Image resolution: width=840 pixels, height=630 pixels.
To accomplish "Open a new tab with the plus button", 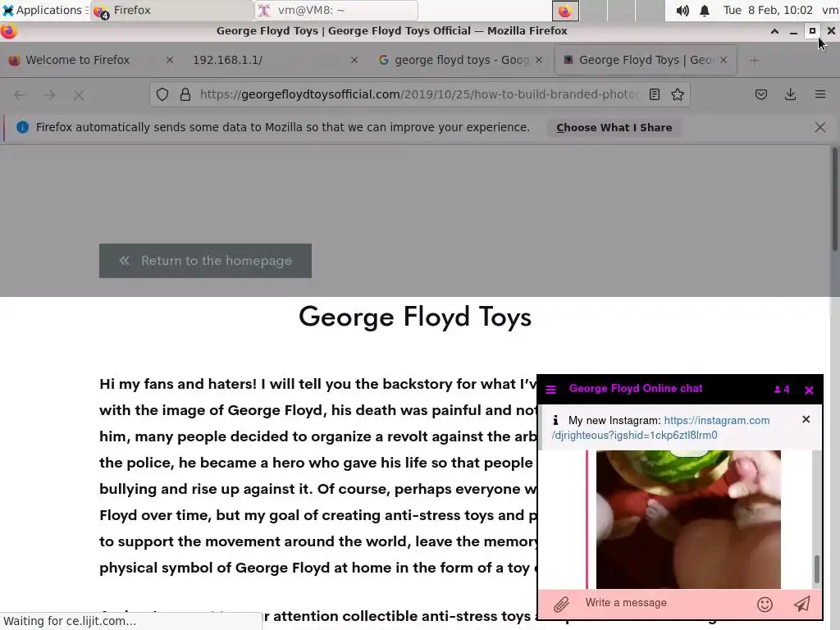I will (755, 61).
